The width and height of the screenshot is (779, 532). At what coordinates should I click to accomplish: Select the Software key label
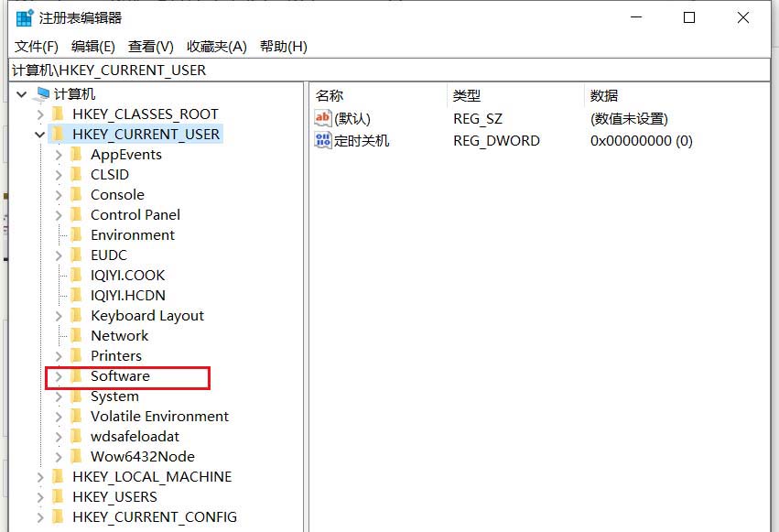coord(120,376)
